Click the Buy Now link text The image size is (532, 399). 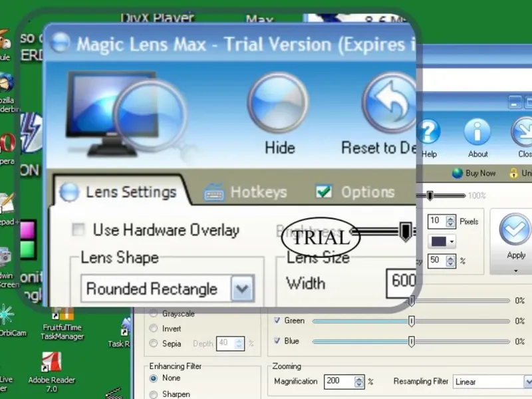[480, 173]
